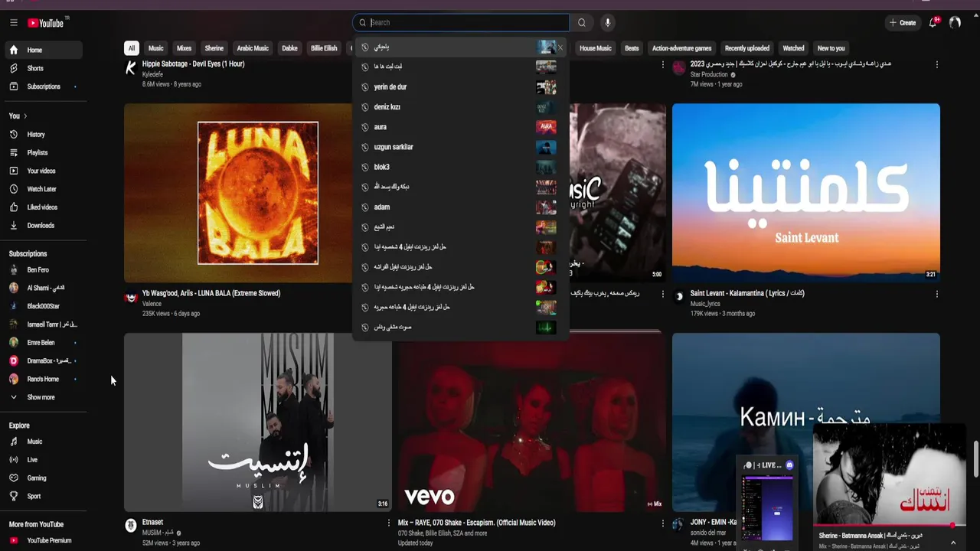980x551 pixels.
Task: Click the YouTube logo
Action: tap(46, 23)
